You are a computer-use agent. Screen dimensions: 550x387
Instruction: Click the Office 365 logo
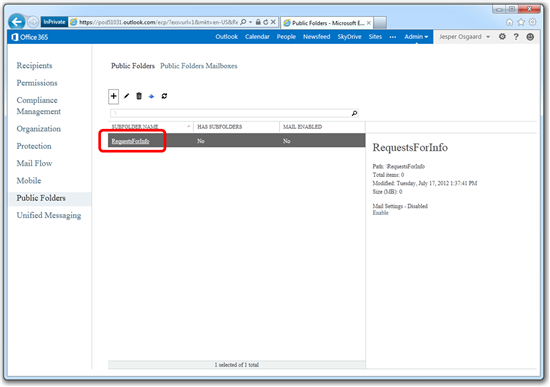(x=30, y=37)
